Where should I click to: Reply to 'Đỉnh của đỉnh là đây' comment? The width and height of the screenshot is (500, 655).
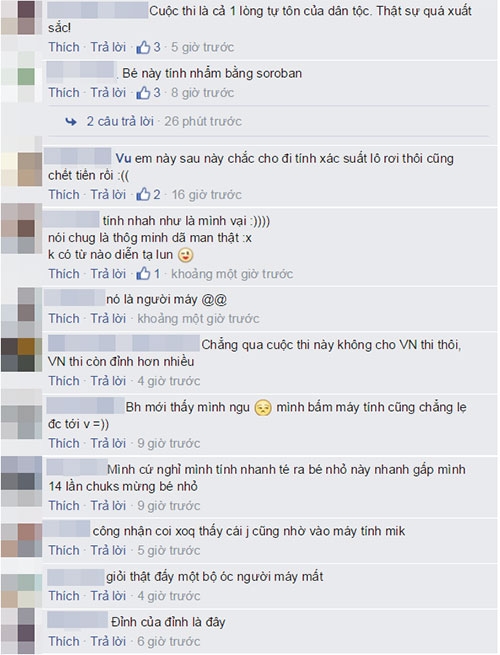pyautogui.click(x=108, y=641)
